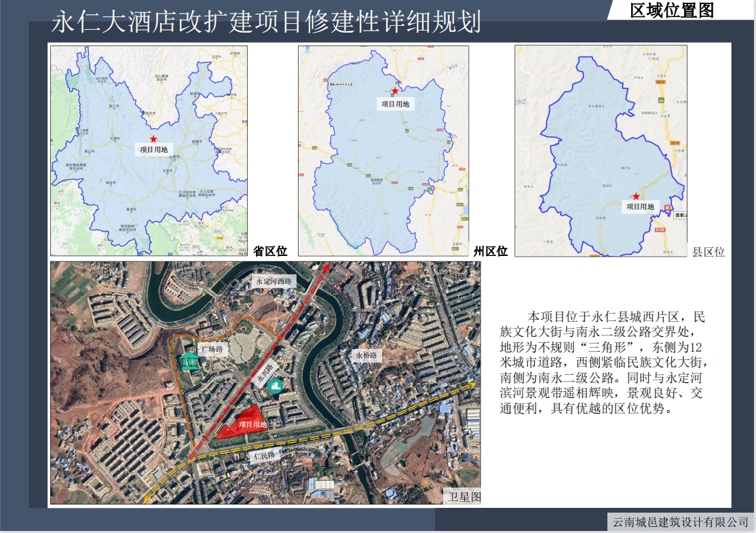Click the red star on the county map

(x=636, y=196)
